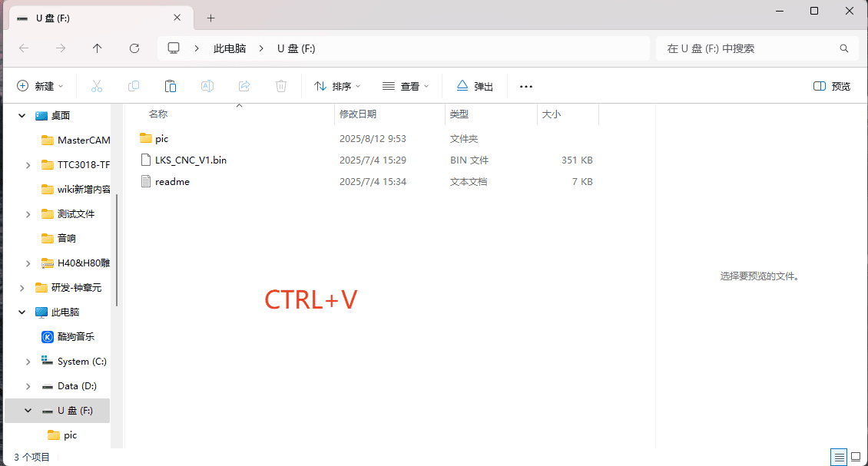This screenshot has height=466, width=868.
Task: Open the Sort dropdown menu
Action: click(337, 86)
